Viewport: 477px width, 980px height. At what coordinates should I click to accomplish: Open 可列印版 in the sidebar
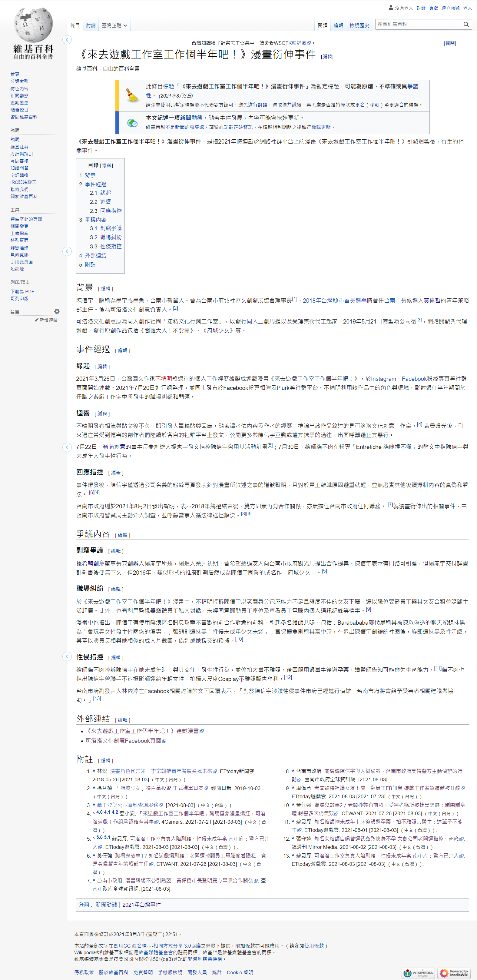pyautogui.click(x=19, y=299)
